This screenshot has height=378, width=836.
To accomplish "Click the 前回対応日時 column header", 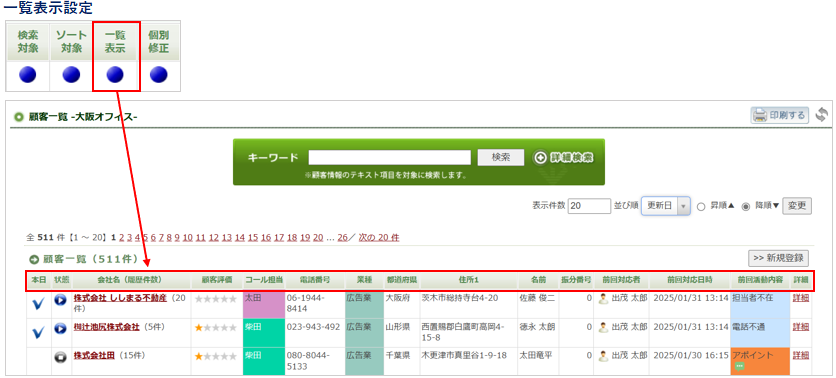I will click(x=689, y=279).
